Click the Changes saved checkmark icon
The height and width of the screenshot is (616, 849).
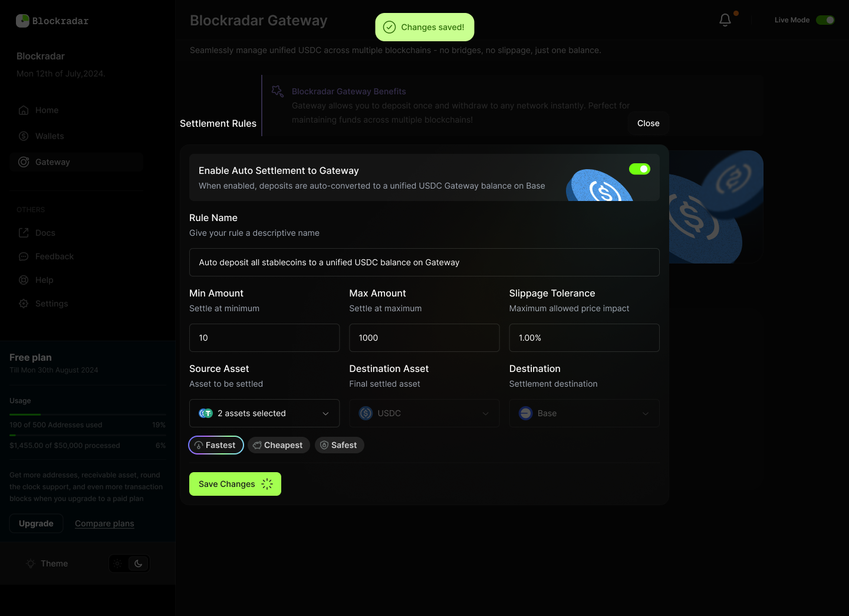point(389,27)
